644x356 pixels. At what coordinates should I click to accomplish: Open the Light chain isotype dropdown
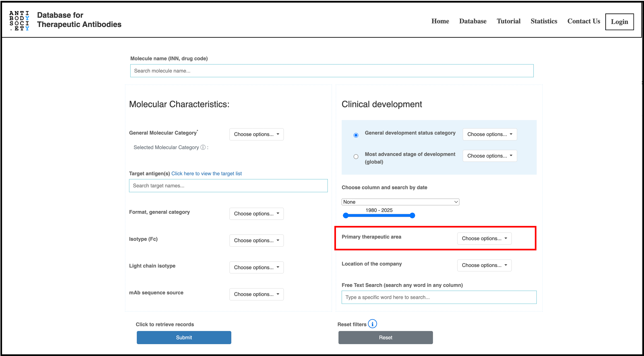tap(256, 267)
